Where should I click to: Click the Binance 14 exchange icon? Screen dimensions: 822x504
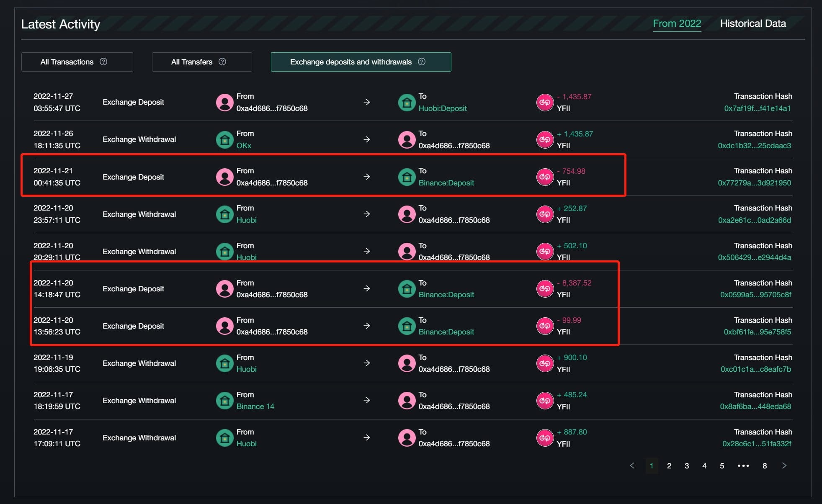click(x=225, y=401)
